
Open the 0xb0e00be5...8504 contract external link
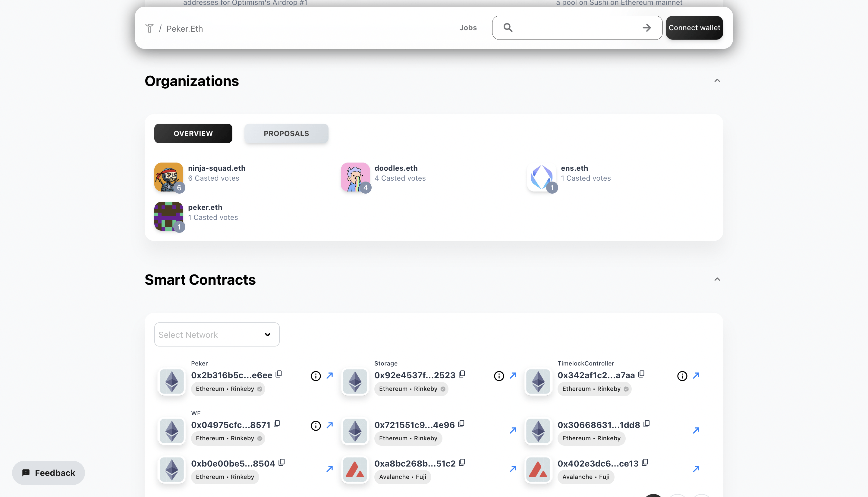pos(329,469)
